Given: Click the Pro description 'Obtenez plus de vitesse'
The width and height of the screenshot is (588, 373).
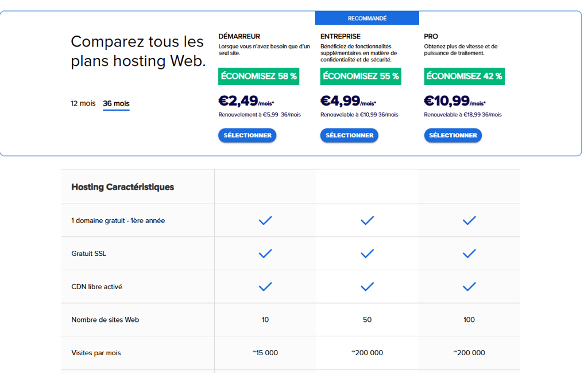Looking at the screenshot, I should (461, 50).
